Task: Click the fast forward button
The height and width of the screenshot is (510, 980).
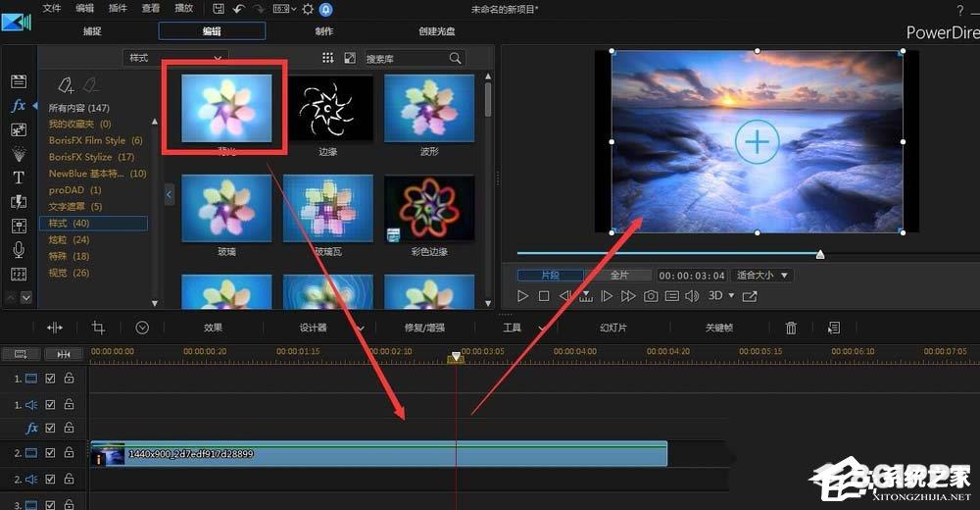Action: 628,296
